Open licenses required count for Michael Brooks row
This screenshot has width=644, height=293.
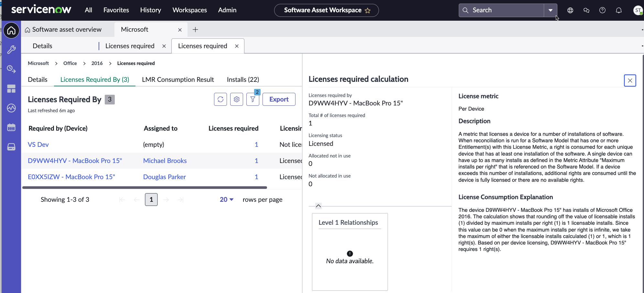(256, 161)
